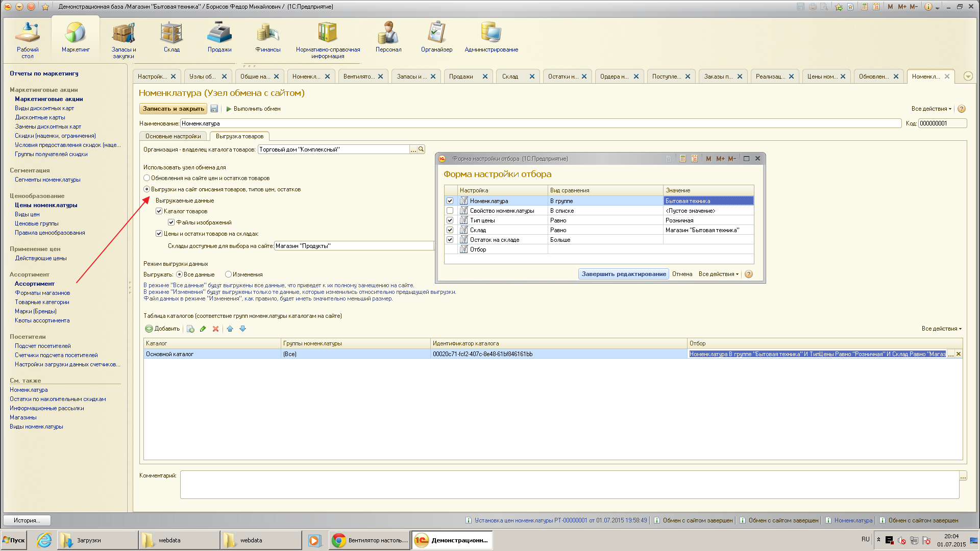This screenshot has height=551, width=980.
Task: Click Отмена in filter dialog
Action: [x=682, y=274]
